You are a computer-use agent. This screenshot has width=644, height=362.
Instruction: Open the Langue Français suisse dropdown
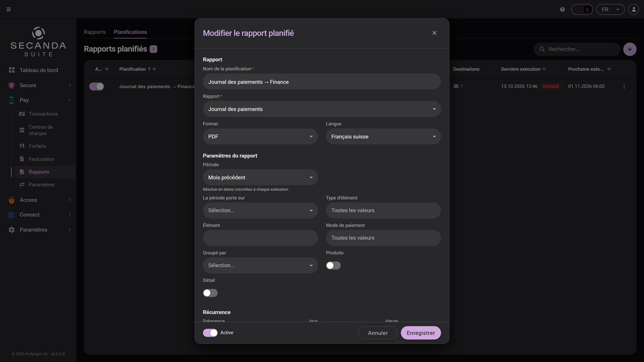tap(383, 136)
